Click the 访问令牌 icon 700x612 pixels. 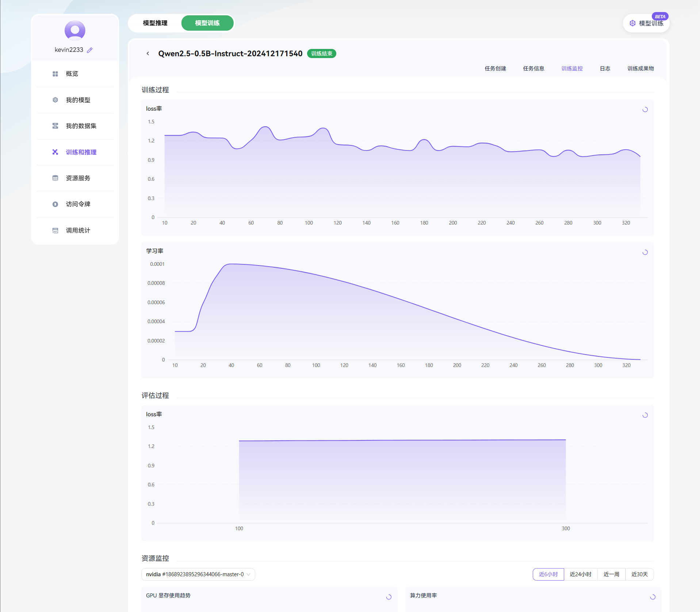point(55,204)
